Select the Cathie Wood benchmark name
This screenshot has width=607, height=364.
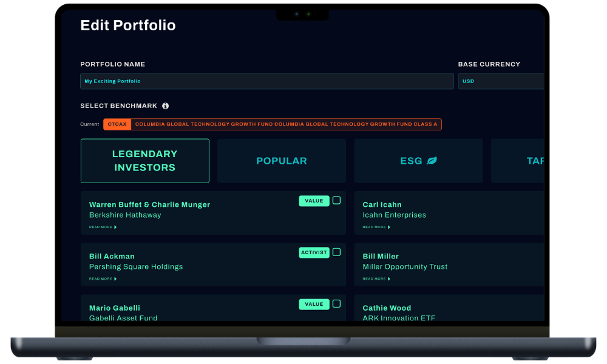(387, 308)
